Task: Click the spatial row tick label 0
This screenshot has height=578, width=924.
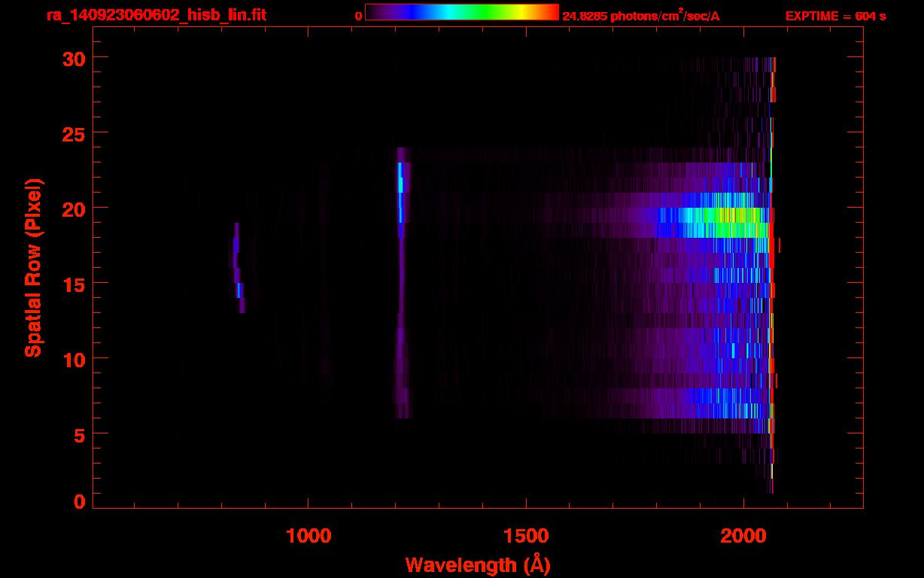Action: (81, 501)
